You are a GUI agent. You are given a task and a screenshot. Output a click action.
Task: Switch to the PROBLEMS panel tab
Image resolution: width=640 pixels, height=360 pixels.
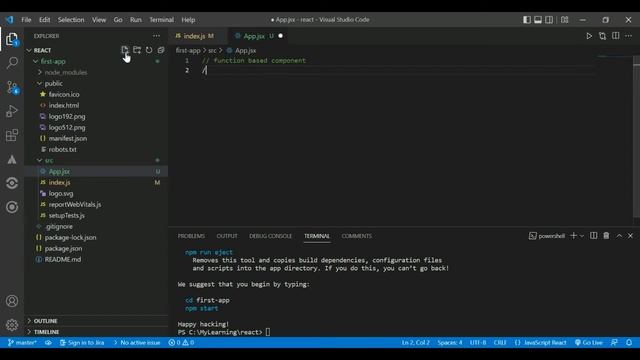191,236
